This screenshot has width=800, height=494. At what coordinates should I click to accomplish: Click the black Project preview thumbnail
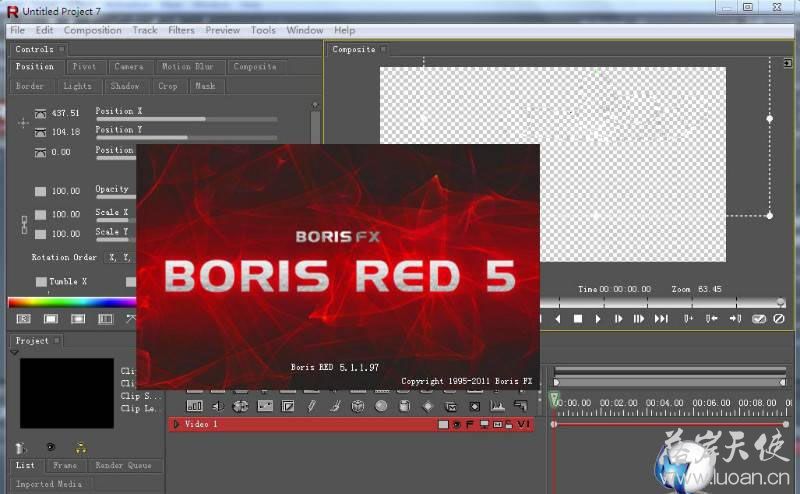(67, 393)
